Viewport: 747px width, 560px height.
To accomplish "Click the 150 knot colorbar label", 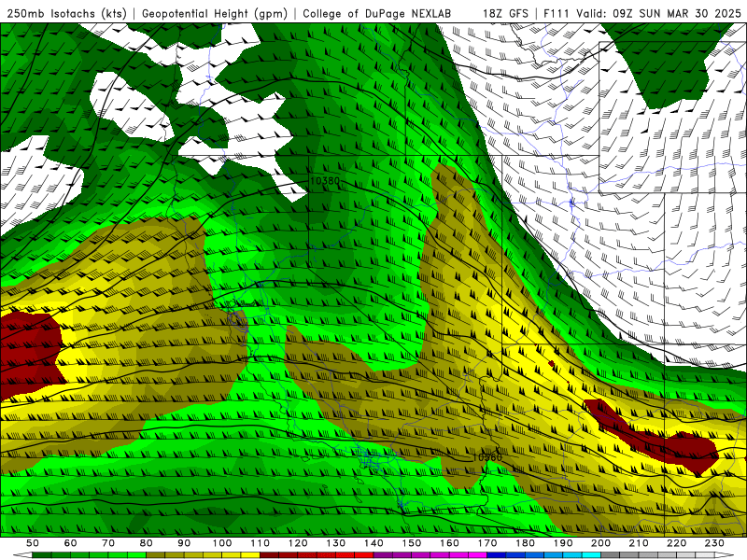I will (412, 543).
